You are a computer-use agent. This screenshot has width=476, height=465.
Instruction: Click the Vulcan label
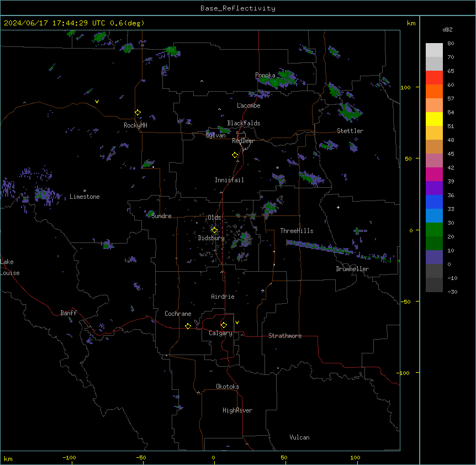tap(300, 437)
